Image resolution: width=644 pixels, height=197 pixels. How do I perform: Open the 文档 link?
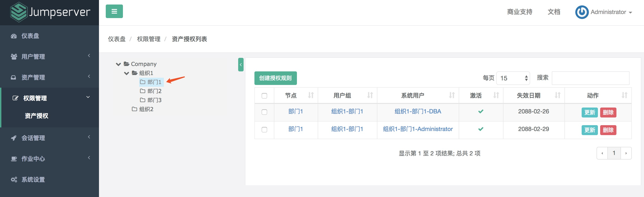coord(554,12)
